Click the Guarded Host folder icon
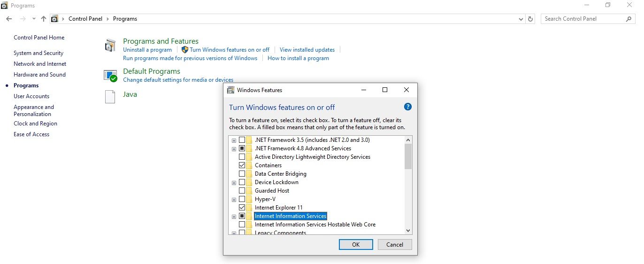The image size is (644, 264). click(249, 191)
